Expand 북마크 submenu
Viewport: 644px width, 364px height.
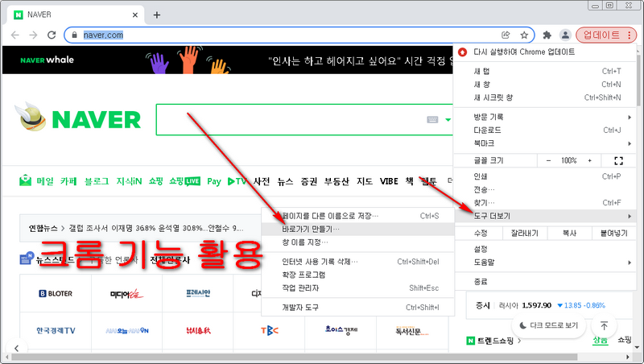[x=545, y=143]
